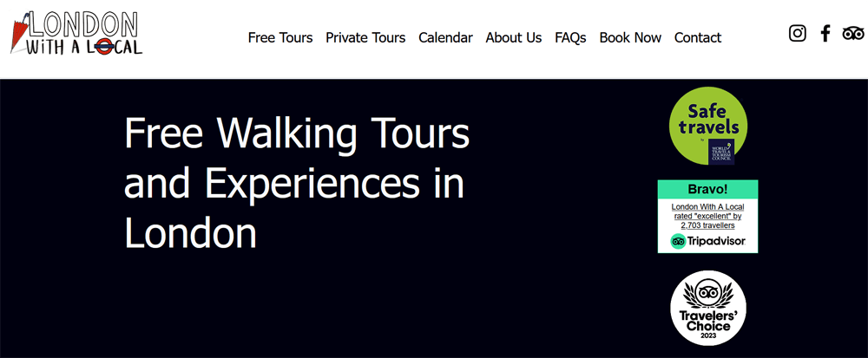Open the Instagram icon link
Viewport: 868px width, 358px height.
[x=797, y=34]
